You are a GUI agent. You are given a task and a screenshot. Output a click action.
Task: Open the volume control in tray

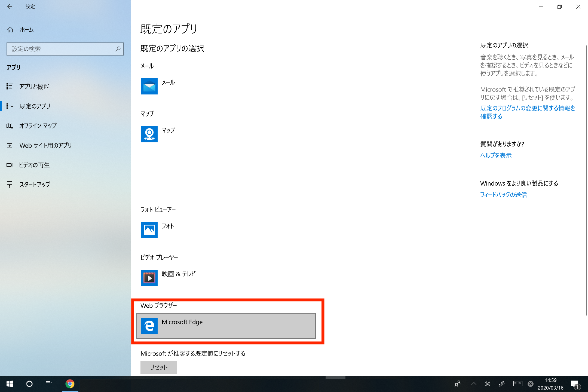[x=487, y=384]
